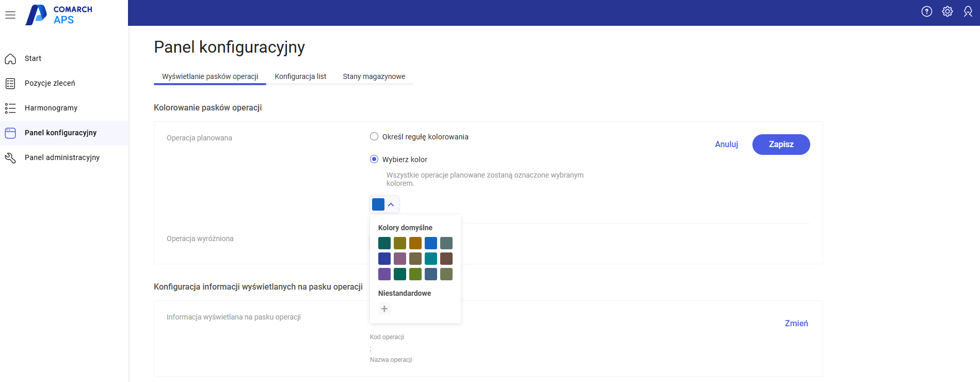The width and height of the screenshot is (980, 382).
Task: Select 'Wybierz kolor' radio option
Action: click(x=374, y=160)
